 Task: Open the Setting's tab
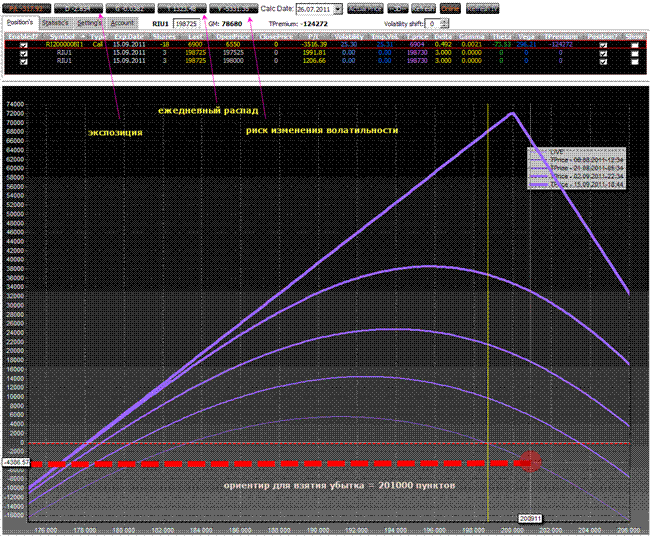(89, 23)
